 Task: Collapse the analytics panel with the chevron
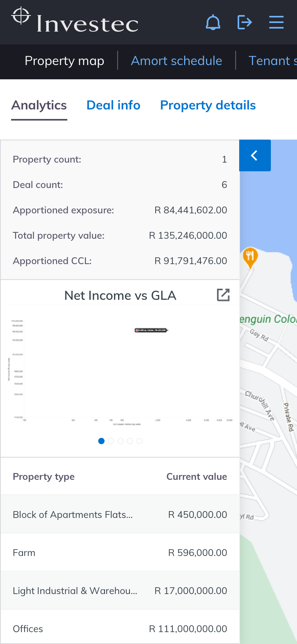(x=255, y=155)
